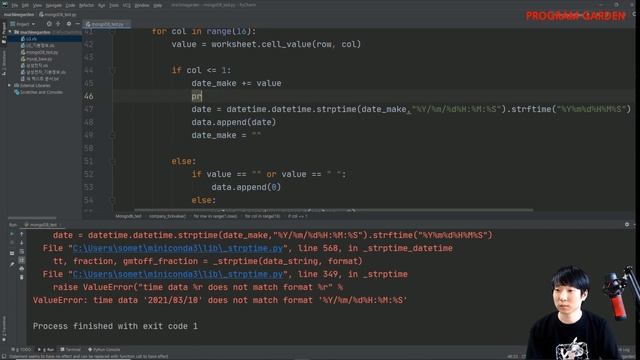640x360 pixels.
Task: Open the Tools menu
Action: 114,6
